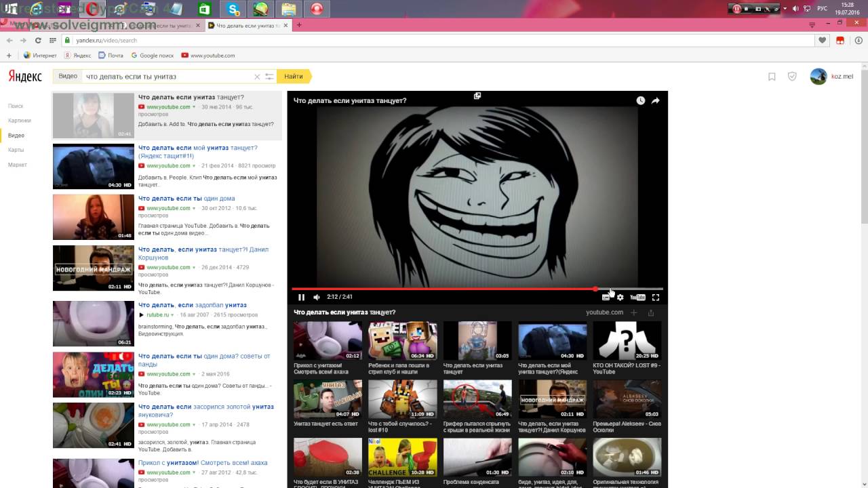Expand source dropdown of 'один дома' 2012 result
The image size is (868, 488).
[194, 209]
